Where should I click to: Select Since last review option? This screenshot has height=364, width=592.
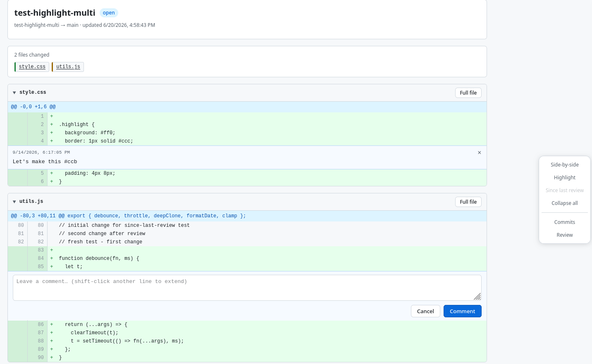565,190
